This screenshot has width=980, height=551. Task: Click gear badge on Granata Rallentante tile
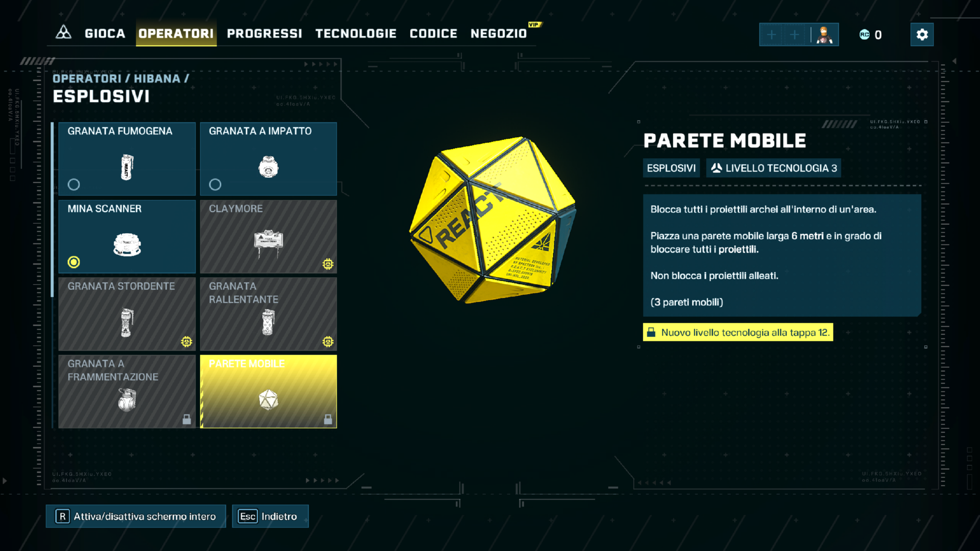coord(328,341)
